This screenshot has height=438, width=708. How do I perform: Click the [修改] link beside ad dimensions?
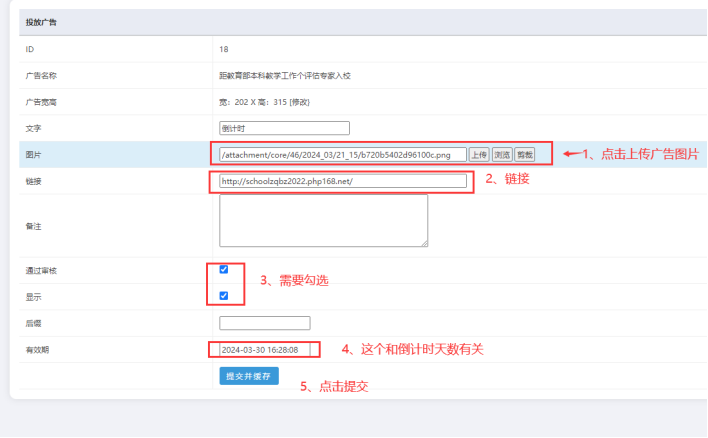point(297,102)
